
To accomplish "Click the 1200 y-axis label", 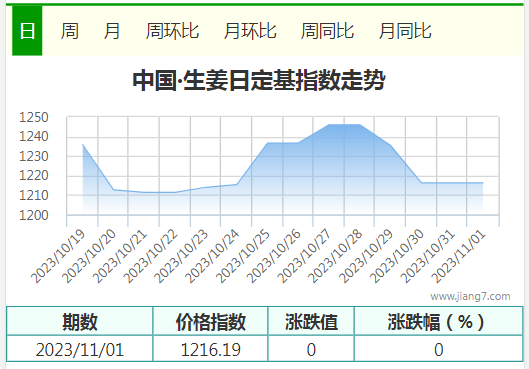I will (34, 215).
